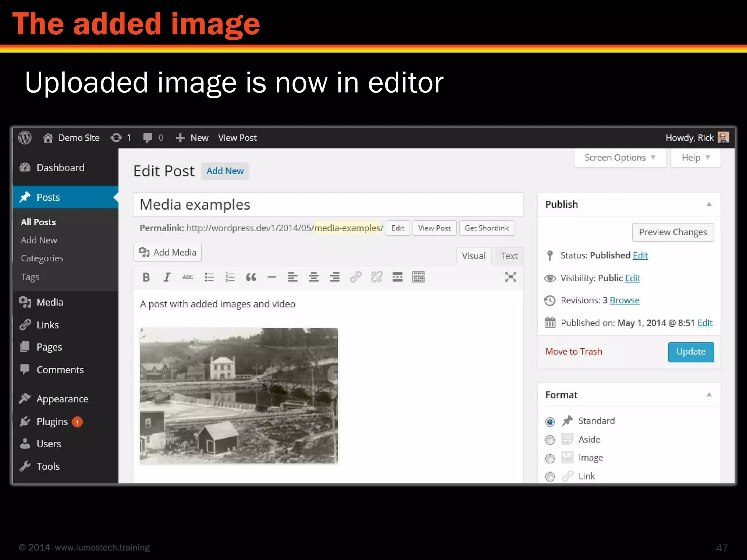Open the New content menu

(x=192, y=138)
